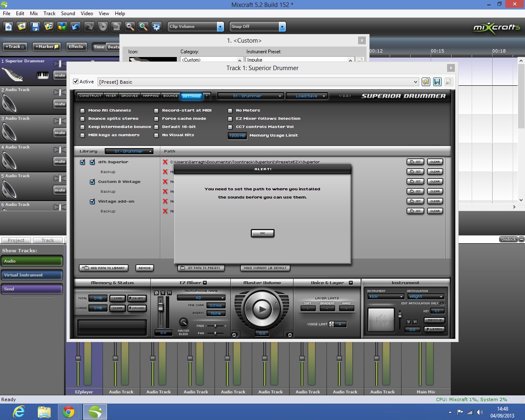
Task: Click the Redo arrow icon
Action: (x=89, y=27)
